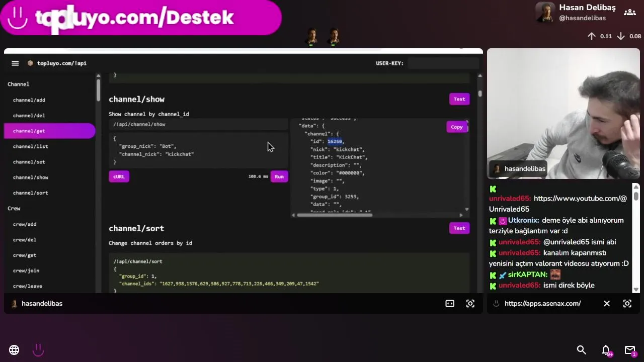644x362 pixels.
Task: Open the topluyo.com/Destek banner
Action: point(141,18)
